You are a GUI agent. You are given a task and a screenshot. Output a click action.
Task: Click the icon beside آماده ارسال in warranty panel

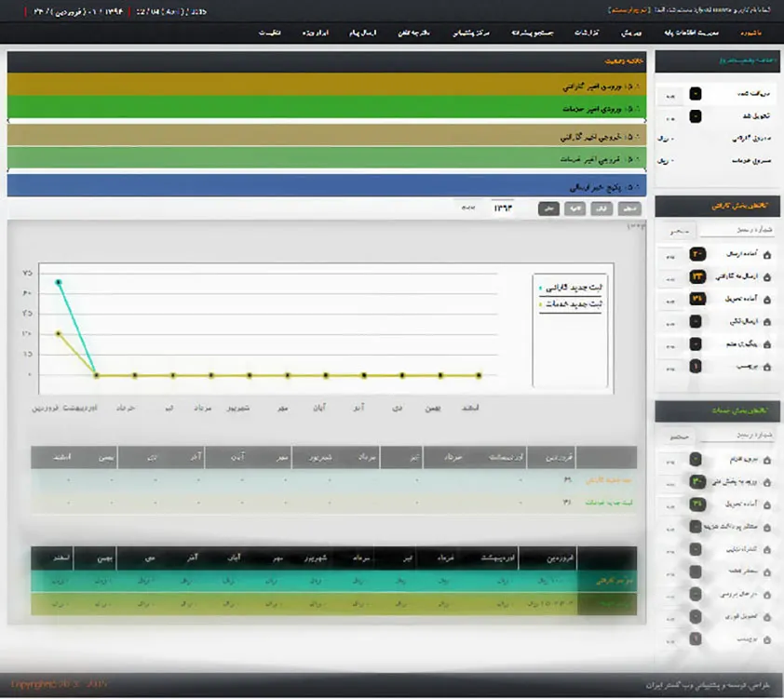click(767, 254)
